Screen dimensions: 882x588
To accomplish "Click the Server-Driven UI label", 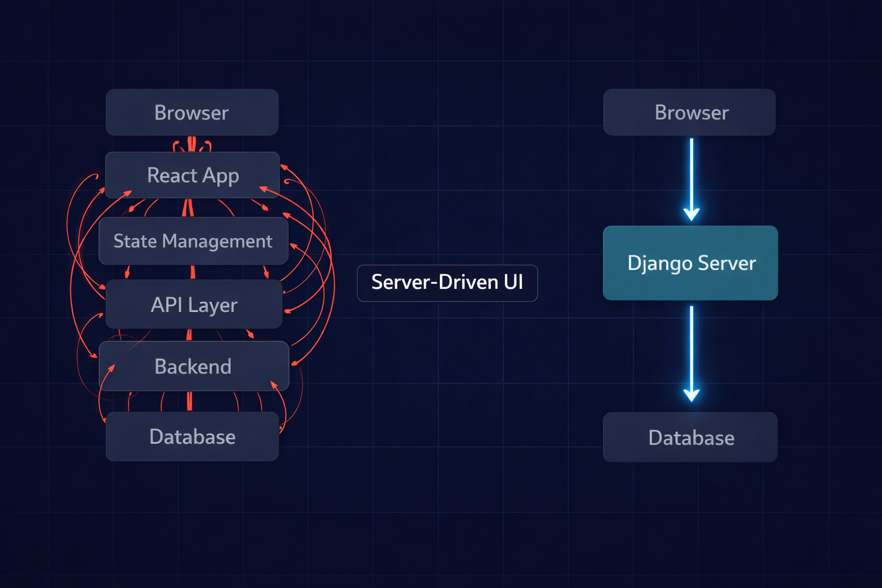I will click(447, 283).
